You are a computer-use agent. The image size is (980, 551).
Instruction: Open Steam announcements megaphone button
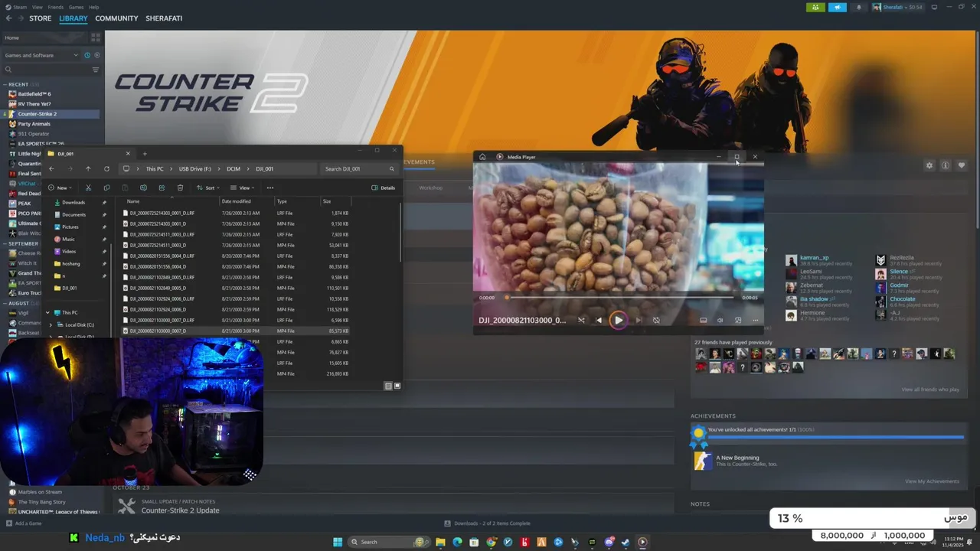pyautogui.click(x=837, y=8)
